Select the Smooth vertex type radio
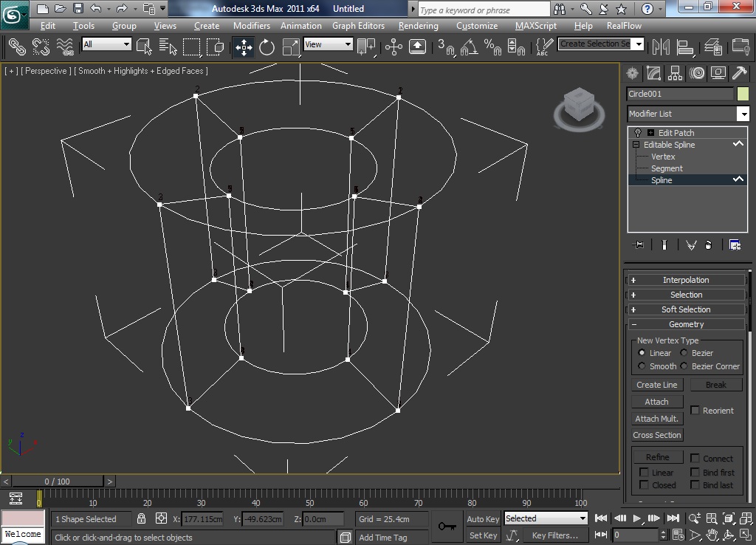756x545 pixels. pyautogui.click(x=642, y=366)
